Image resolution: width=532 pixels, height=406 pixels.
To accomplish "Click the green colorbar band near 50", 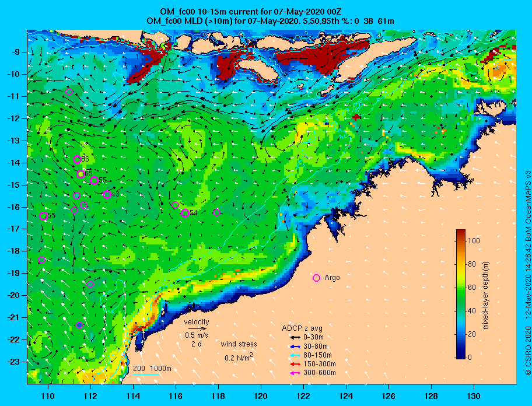I will click(x=460, y=299).
